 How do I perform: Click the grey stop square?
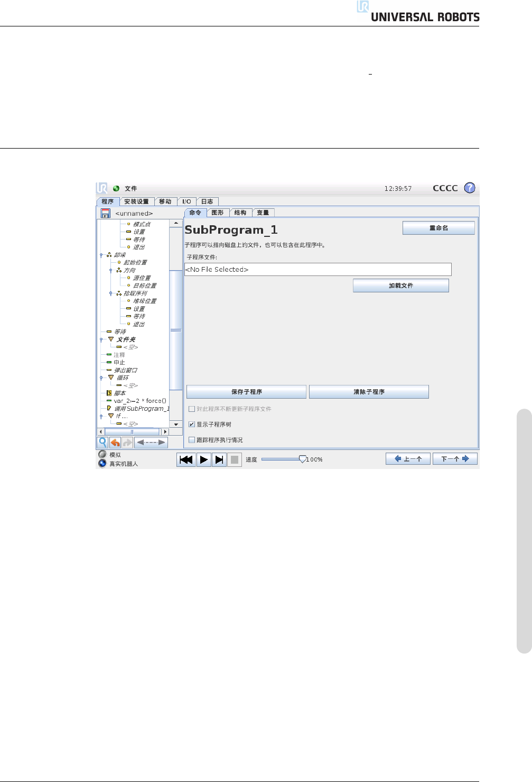pos(235,460)
